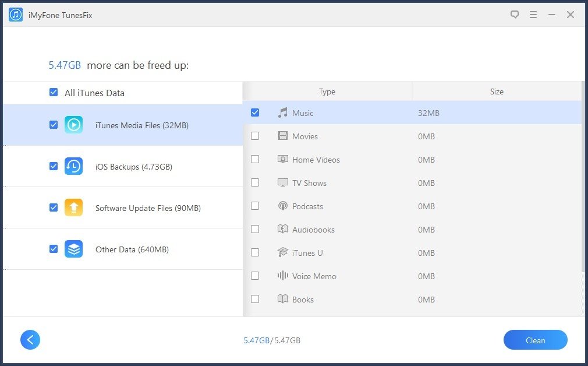Image resolution: width=588 pixels, height=366 pixels.
Task: Click the iTunes U row label
Action: [307, 252]
